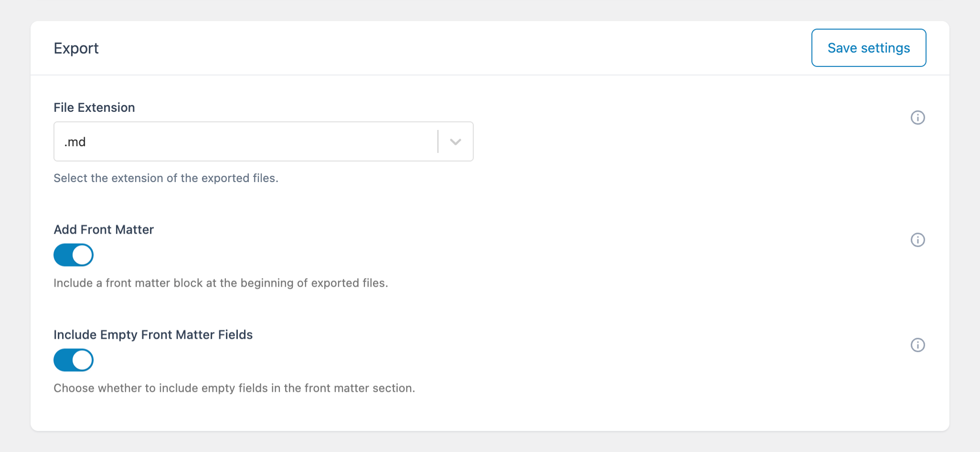This screenshot has height=452, width=980.
Task: Click the info icon for Include Empty Front Matter Fields
Action: (917, 344)
